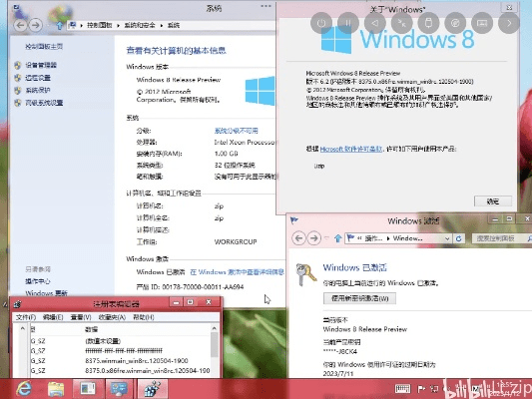
Task: Click the shield icon beside 设备管理器
Action: pyautogui.click(x=18, y=65)
